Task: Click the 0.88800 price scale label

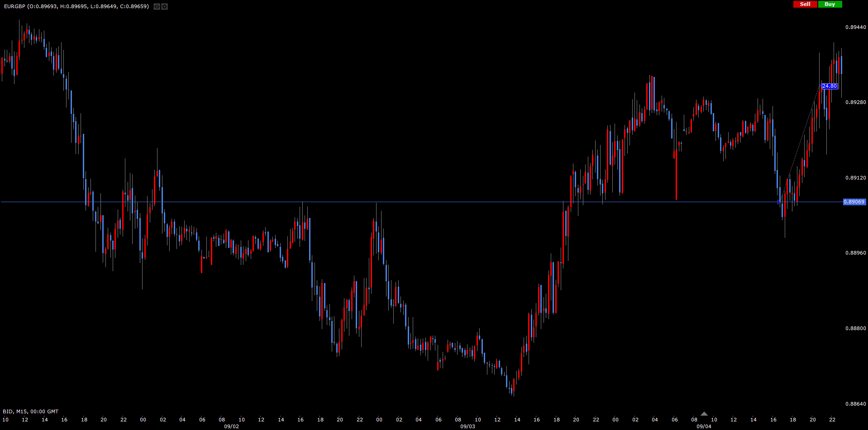Action: tap(855, 328)
